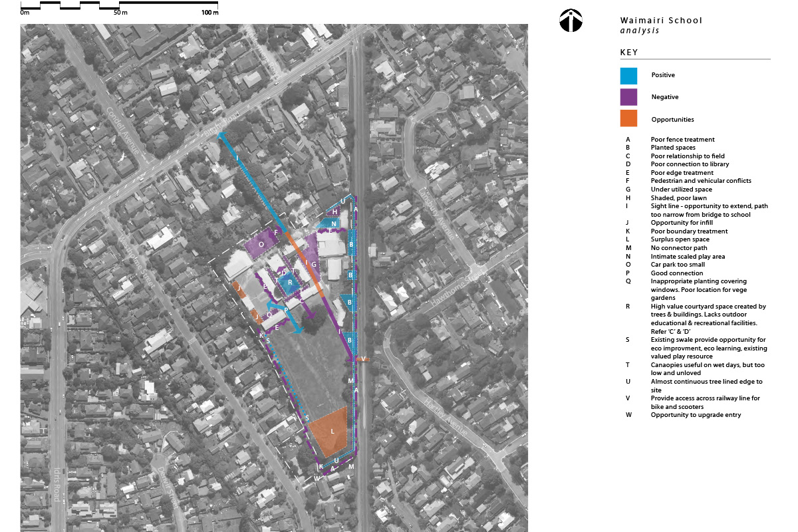Screen dimensions: 798x532
Task: Click the 'Negative' key label
Action: tap(665, 97)
